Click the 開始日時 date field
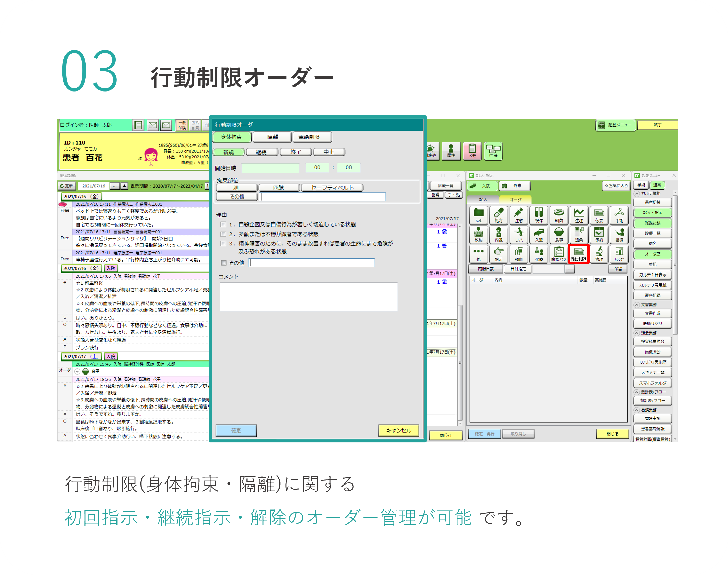This screenshot has height=575, width=728. [270, 168]
